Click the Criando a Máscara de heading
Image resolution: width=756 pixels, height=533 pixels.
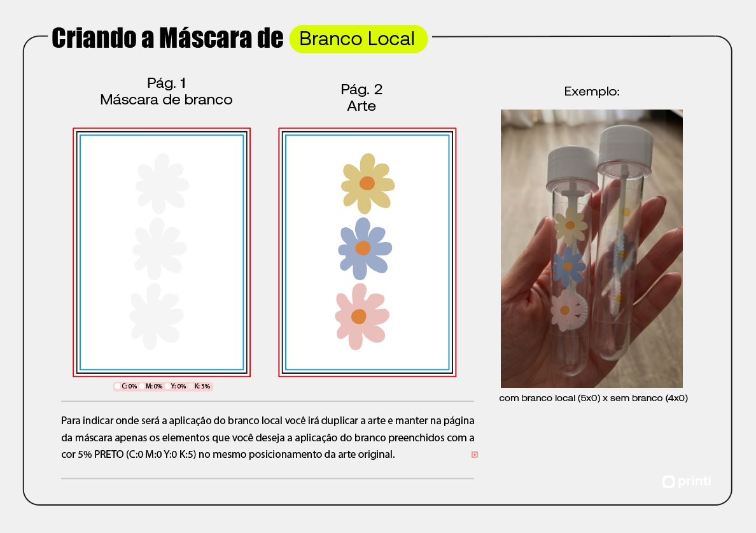167,38
